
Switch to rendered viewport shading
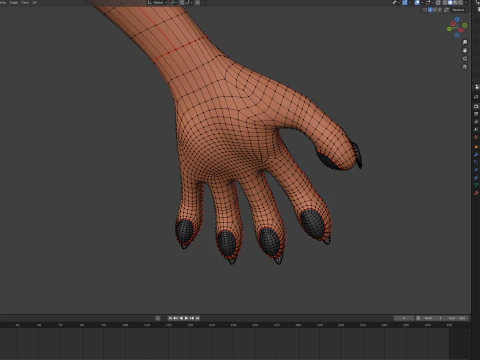tap(461, 2)
